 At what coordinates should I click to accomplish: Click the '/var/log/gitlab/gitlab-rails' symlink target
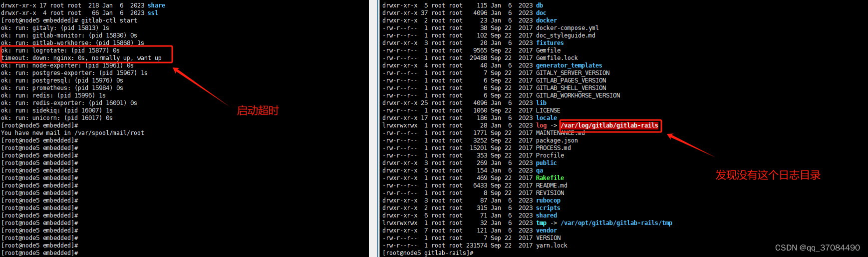click(x=609, y=125)
